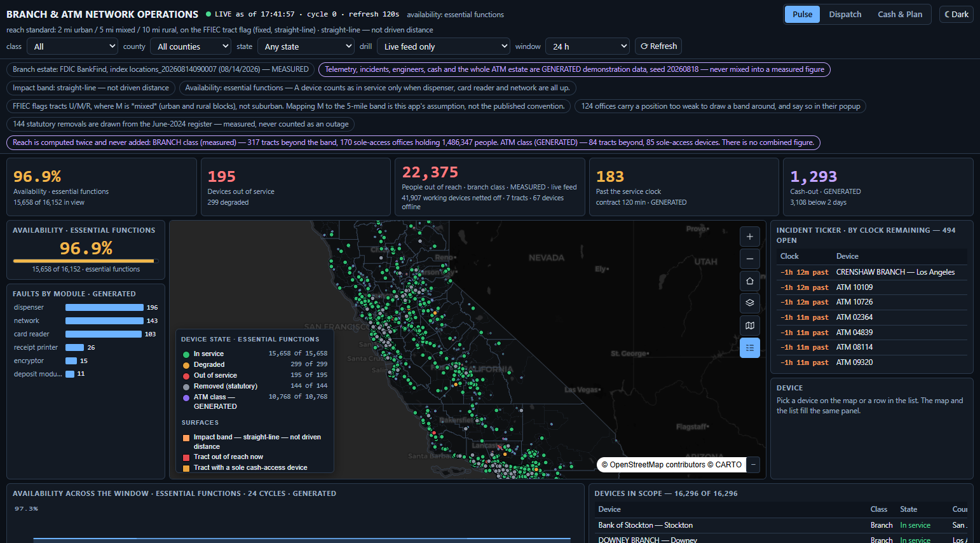Open the 183 Past the service clock card
This screenshot has width=980, height=543.
[x=684, y=187]
